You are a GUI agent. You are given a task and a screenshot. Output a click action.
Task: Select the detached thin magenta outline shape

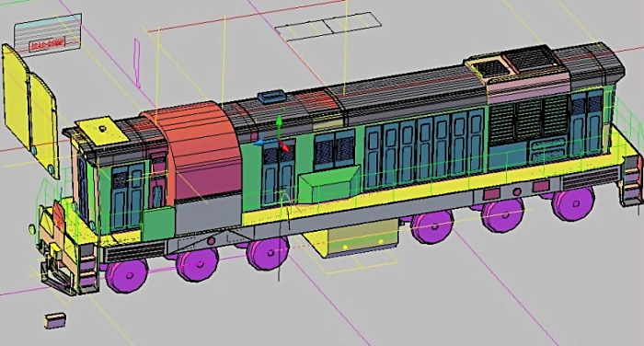coord(137,63)
